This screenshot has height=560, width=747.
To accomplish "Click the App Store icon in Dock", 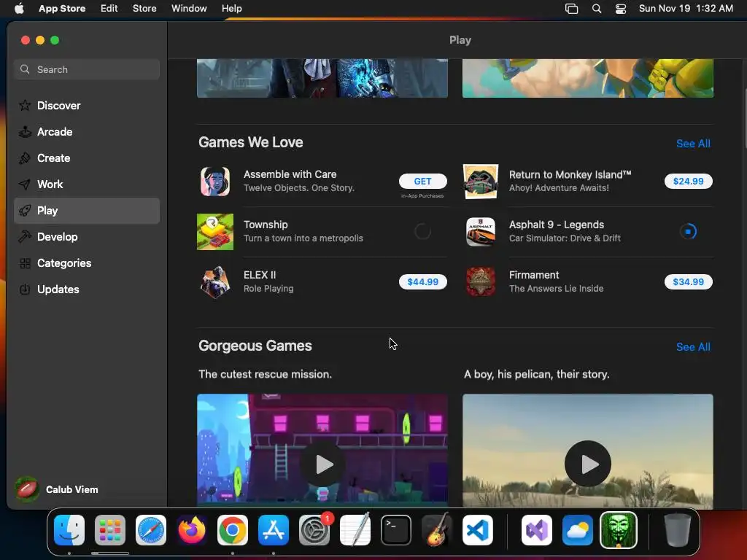I will click(x=274, y=530).
